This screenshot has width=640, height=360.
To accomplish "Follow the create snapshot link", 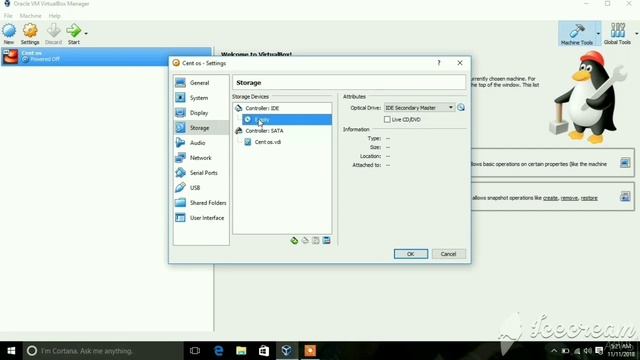I will [x=550, y=198].
